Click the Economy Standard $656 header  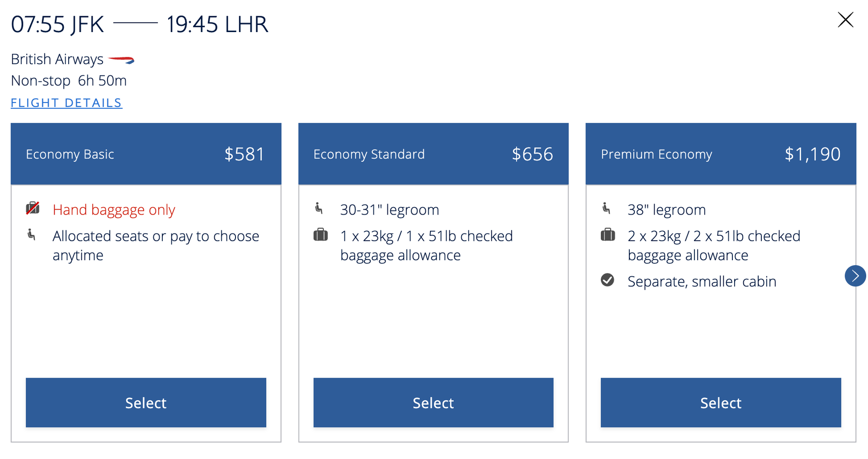[433, 154]
